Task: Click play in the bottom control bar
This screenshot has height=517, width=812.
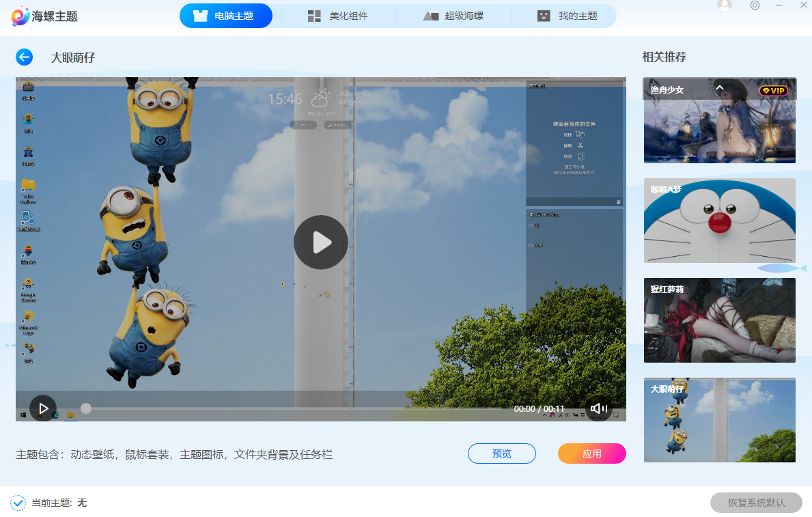Action: [44, 408]
